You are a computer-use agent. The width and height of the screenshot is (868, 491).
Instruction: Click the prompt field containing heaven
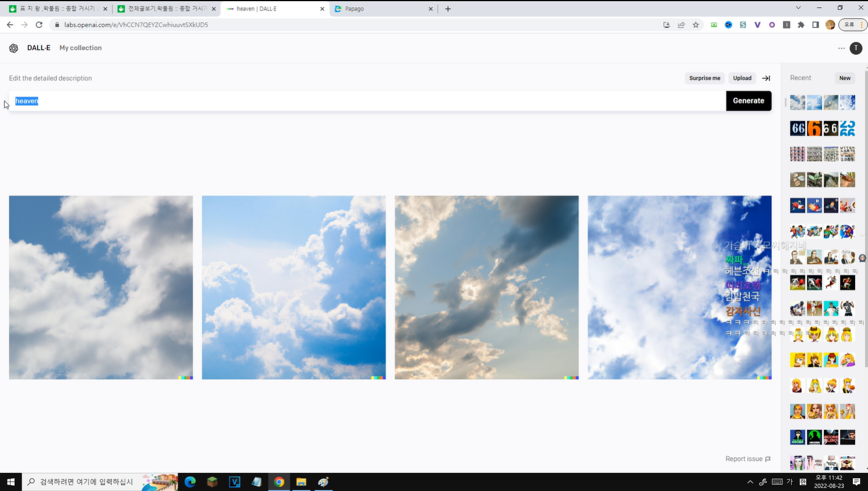coord(367,101)
